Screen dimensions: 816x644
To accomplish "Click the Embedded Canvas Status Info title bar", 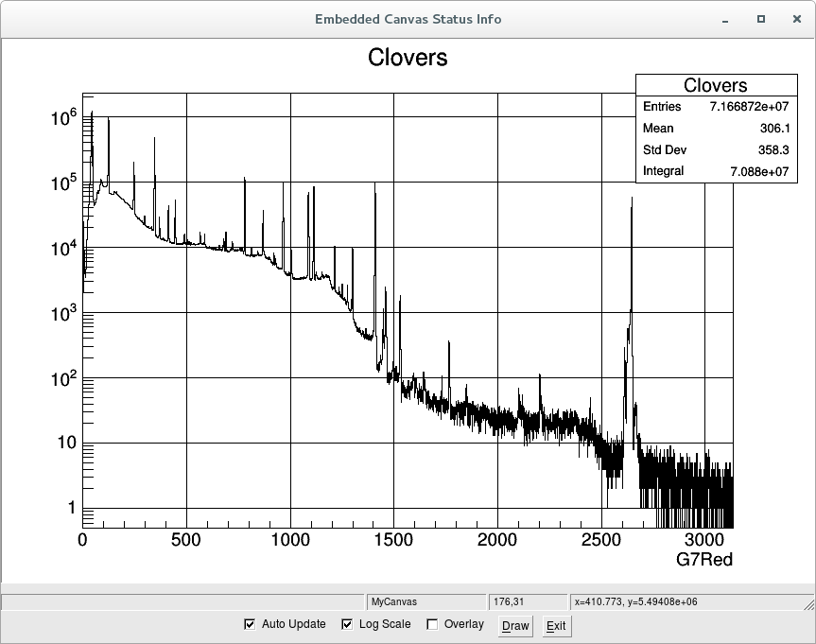I will click(x=408, y=19).
